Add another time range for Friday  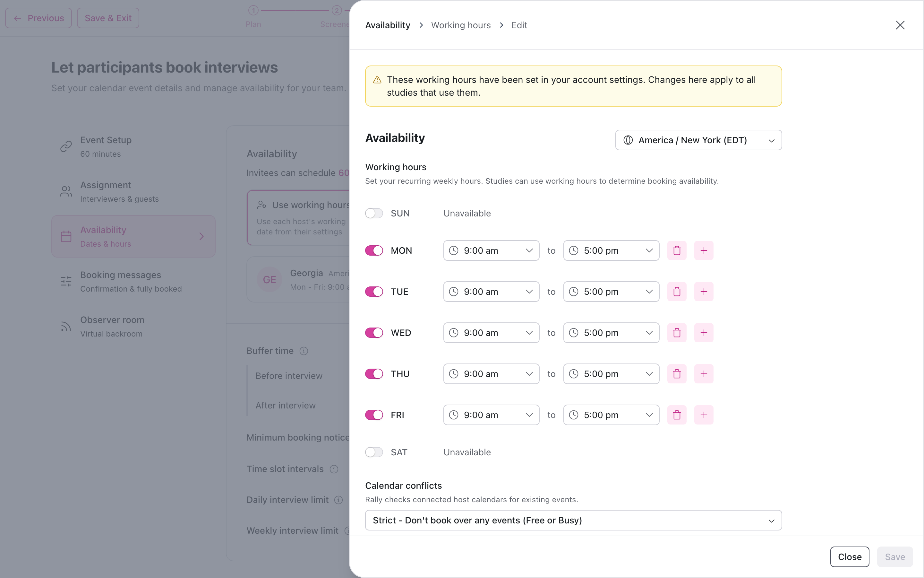(704, 415)
